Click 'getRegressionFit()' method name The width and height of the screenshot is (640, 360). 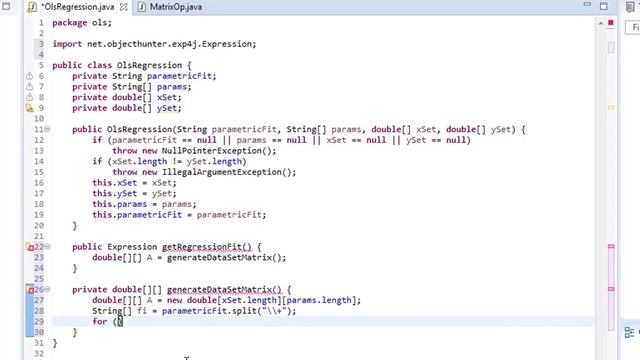pos(207,247)
